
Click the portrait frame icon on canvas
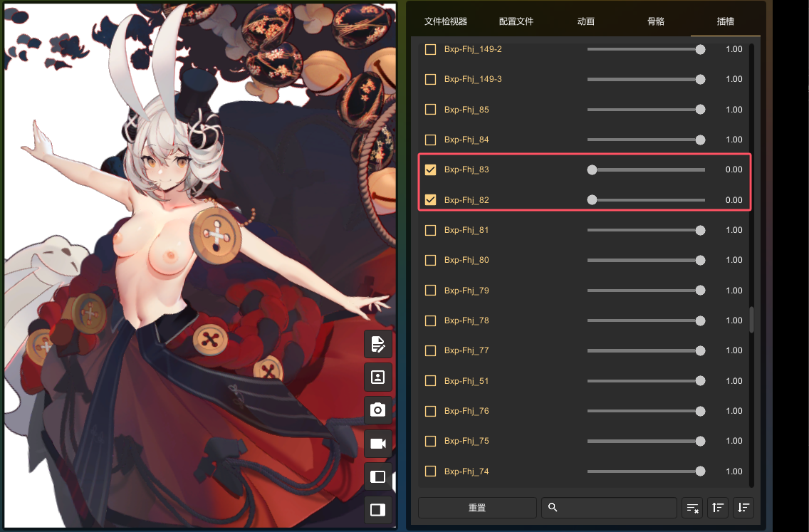coord(377,377)
